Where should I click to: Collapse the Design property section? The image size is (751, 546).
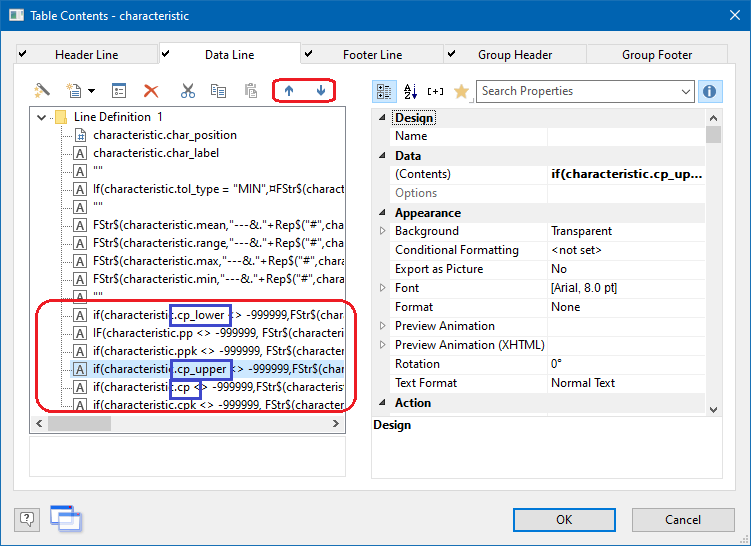(382, 117)
